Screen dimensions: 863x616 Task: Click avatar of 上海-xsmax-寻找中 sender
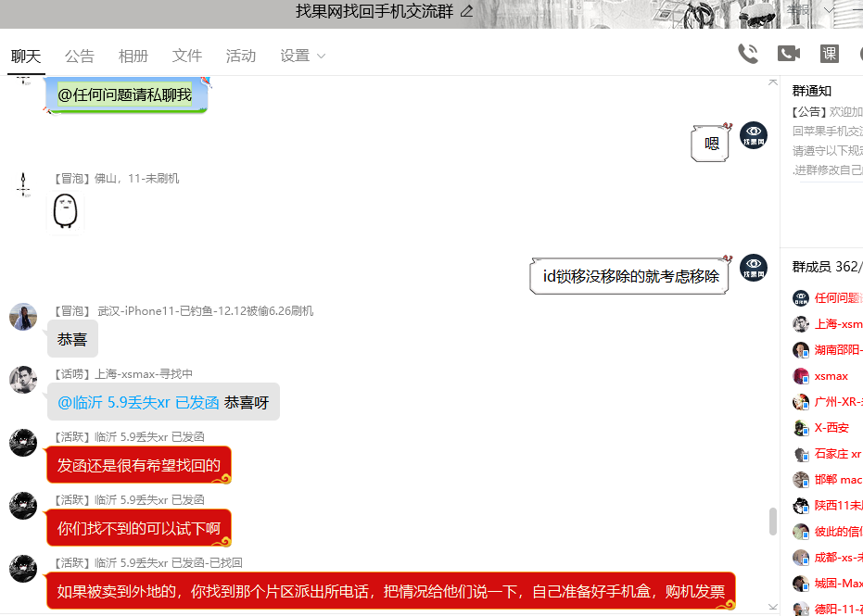pyautogui.click(x=23, y=380)
